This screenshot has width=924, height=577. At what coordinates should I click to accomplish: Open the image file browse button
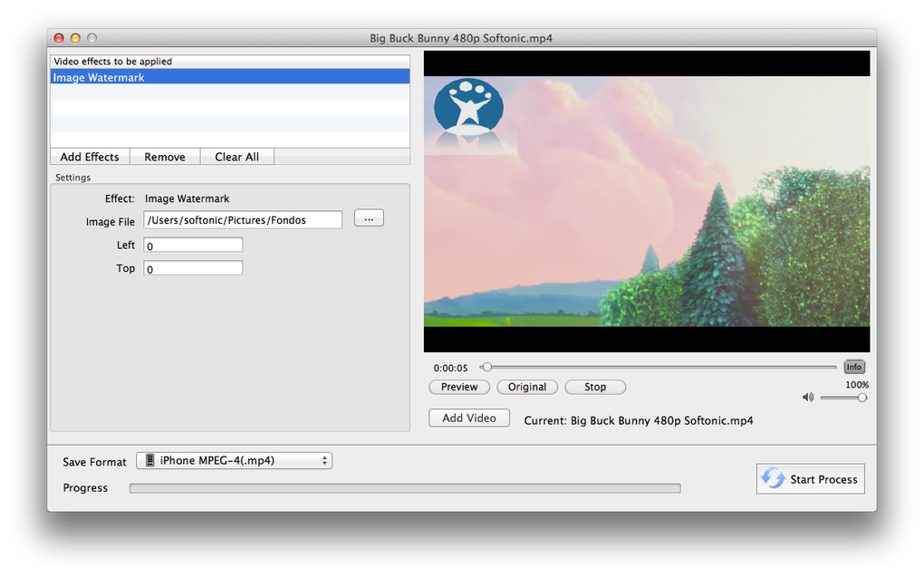pyautogui.click(x=369, y=218)
